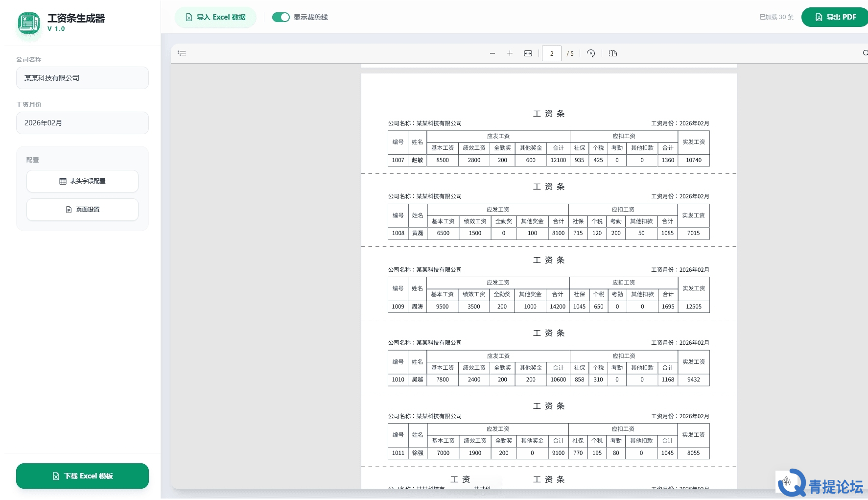Export payslips with 导出 PDF button
868x500 pixels.
click(x=835, y=17)
